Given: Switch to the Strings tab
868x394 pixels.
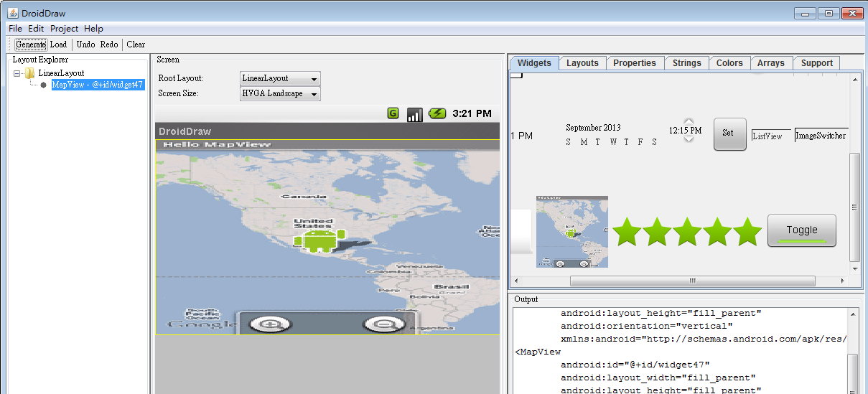Looking at the screenshot, I should pos(687,63).
